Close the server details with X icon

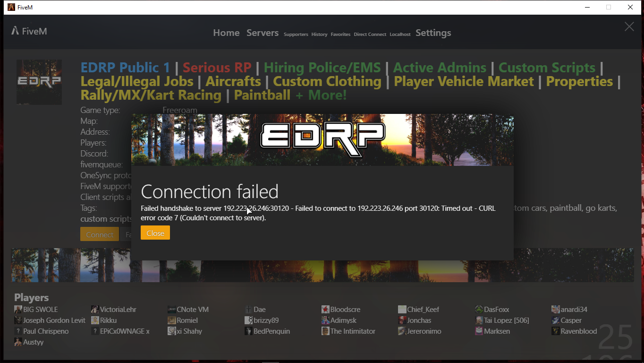[x=629, y=27]
